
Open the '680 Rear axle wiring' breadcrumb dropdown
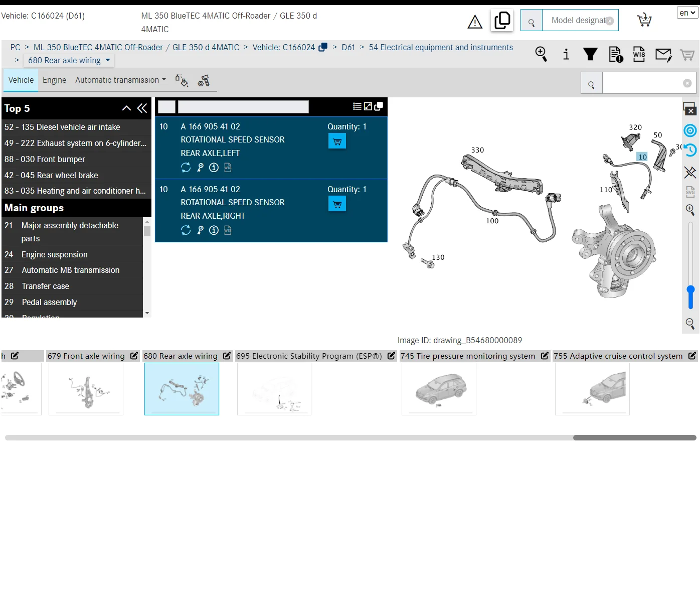point(69,61)
